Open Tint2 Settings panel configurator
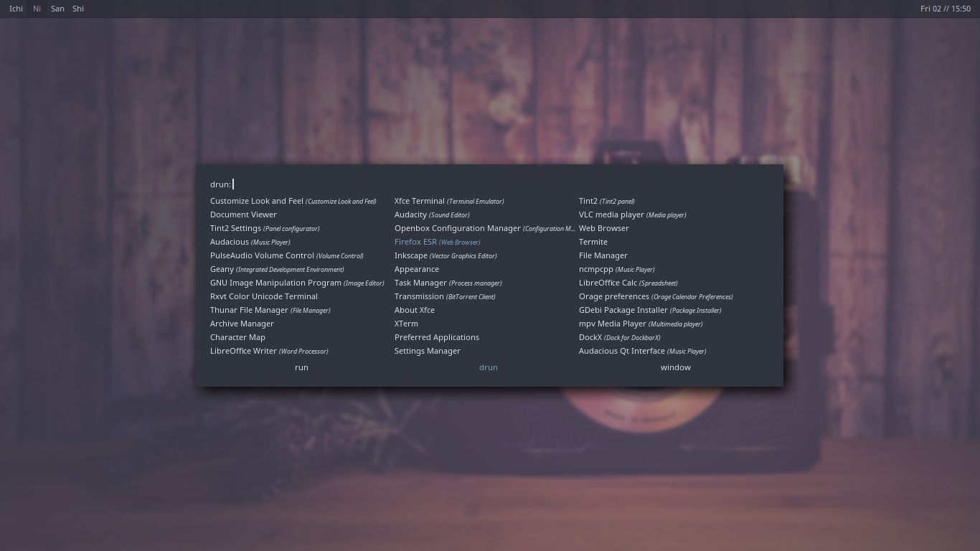 coord(235,228)
